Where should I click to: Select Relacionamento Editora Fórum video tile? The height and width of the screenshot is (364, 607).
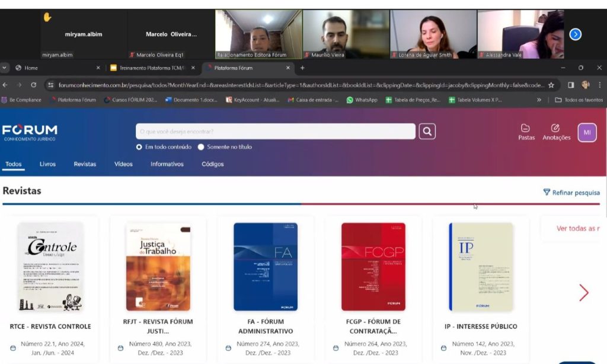[258, 34]
